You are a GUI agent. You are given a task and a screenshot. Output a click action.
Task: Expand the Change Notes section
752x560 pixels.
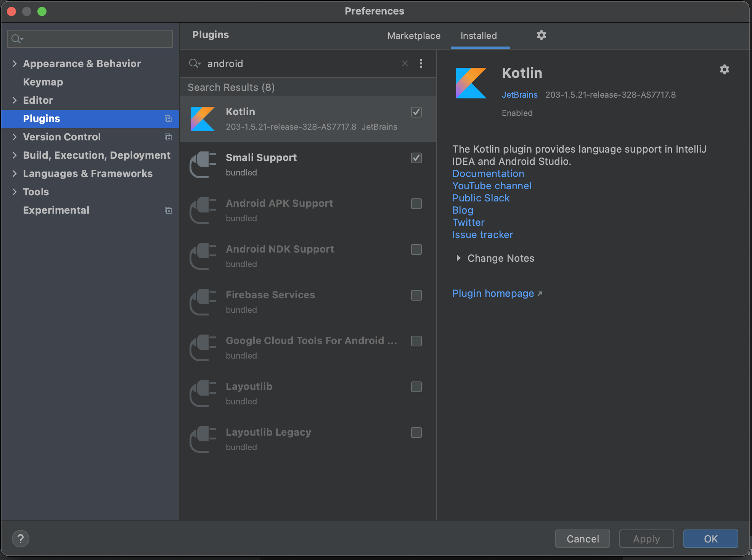458,258
